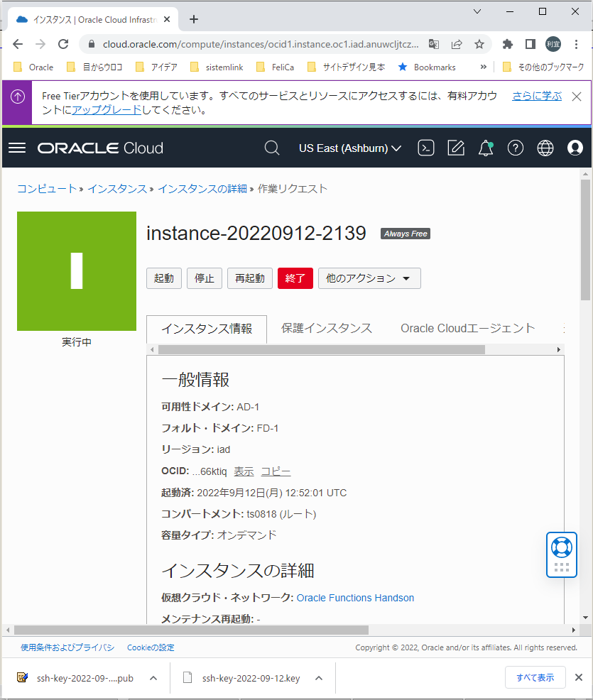Open the browser extensions puzzle icon

click(508, 44)
